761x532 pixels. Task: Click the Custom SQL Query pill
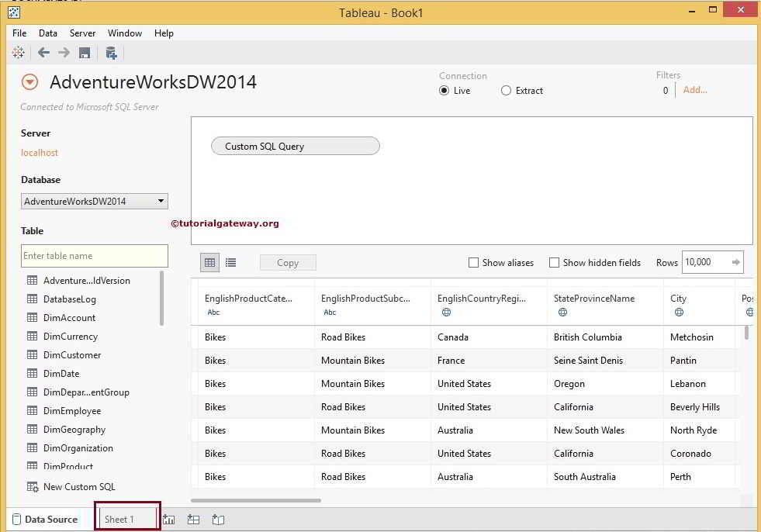pyautogui.click(x=295, y=146)
